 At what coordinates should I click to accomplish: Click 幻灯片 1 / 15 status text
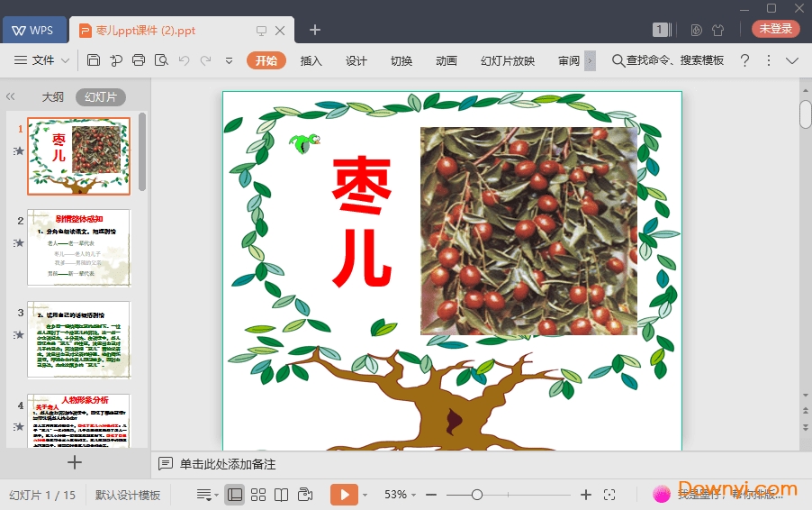pos(42,495)
